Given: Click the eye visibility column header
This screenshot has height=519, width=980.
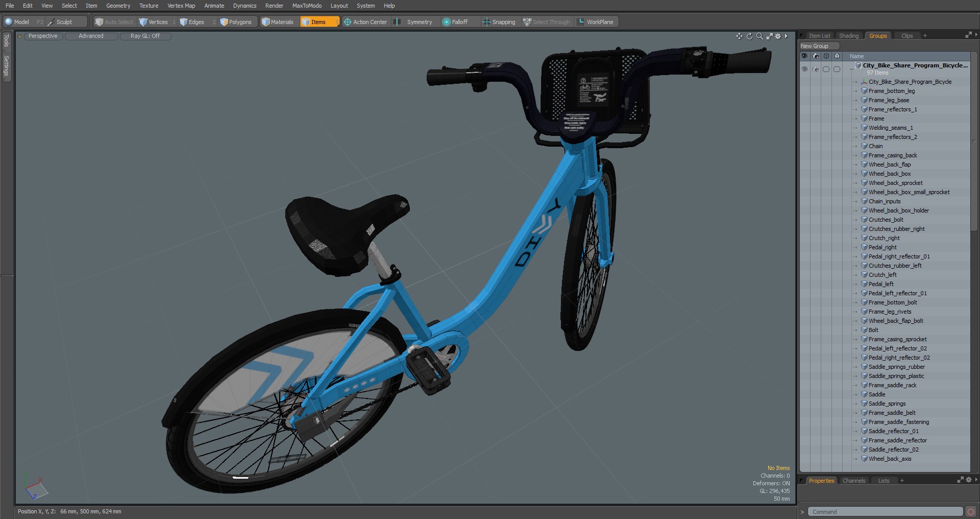Looking at the screenshot, I should 804,56.
